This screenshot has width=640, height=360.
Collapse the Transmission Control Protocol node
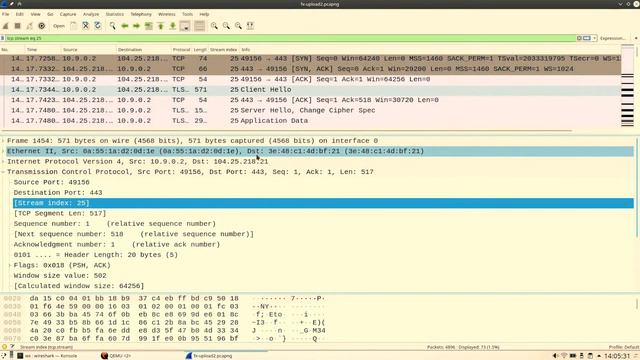point(3,172)
